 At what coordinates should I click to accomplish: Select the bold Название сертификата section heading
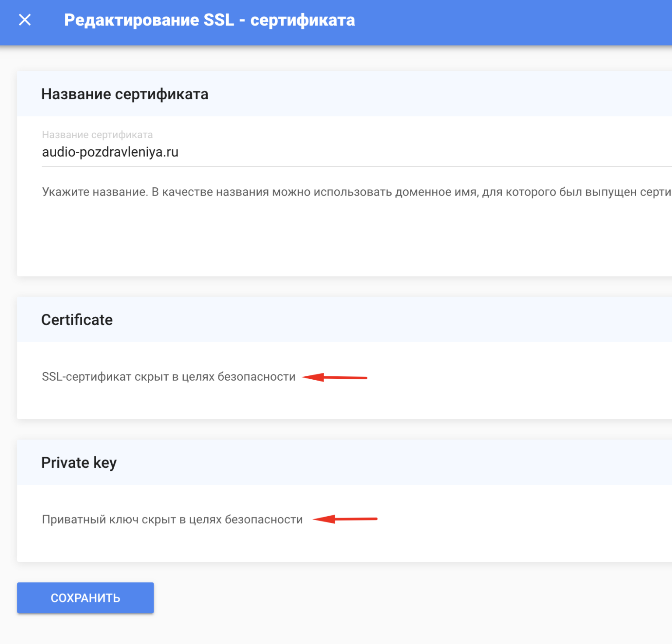coord(125,94)
